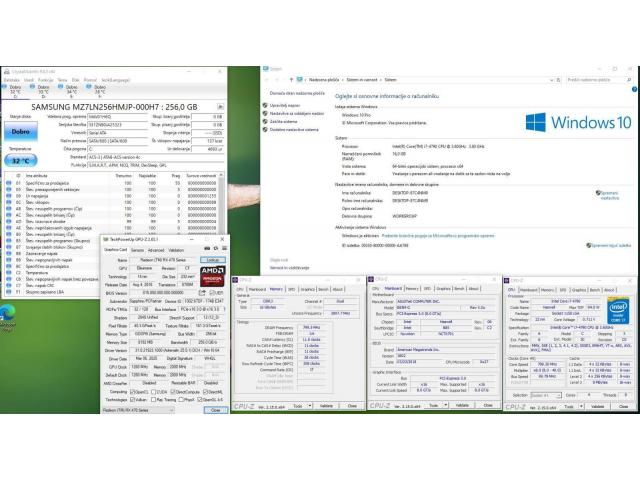The width and height of the screenshot is (640, 480).
Task: Open Microsoft license terms link in System window
Action: (x=438, y=236)
